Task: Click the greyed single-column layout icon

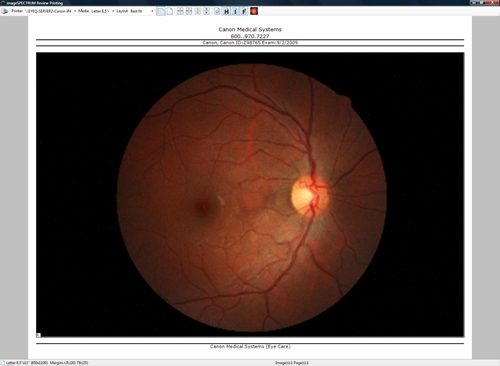Action: 198,11
